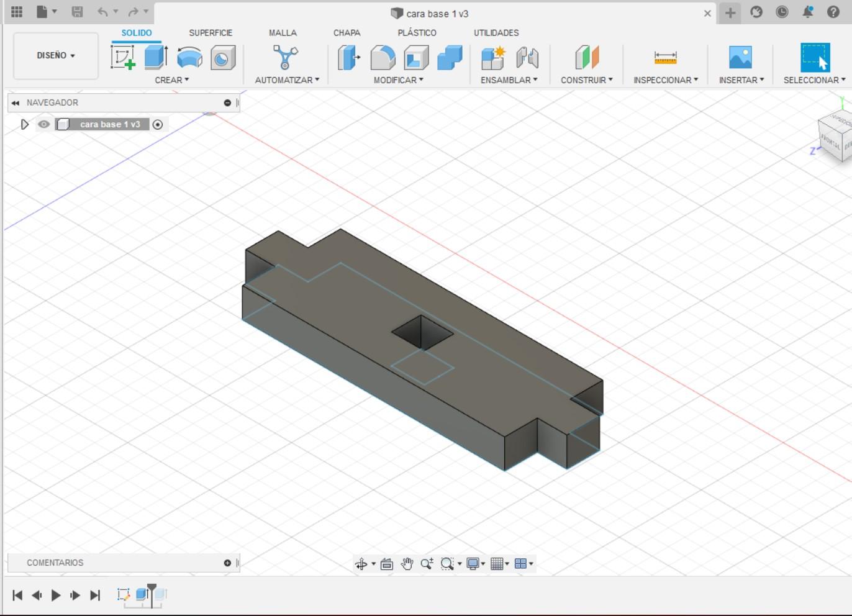The image size is (852, 616).
Task: Open the SELECCIONAR dropdown
Action: 814,79
